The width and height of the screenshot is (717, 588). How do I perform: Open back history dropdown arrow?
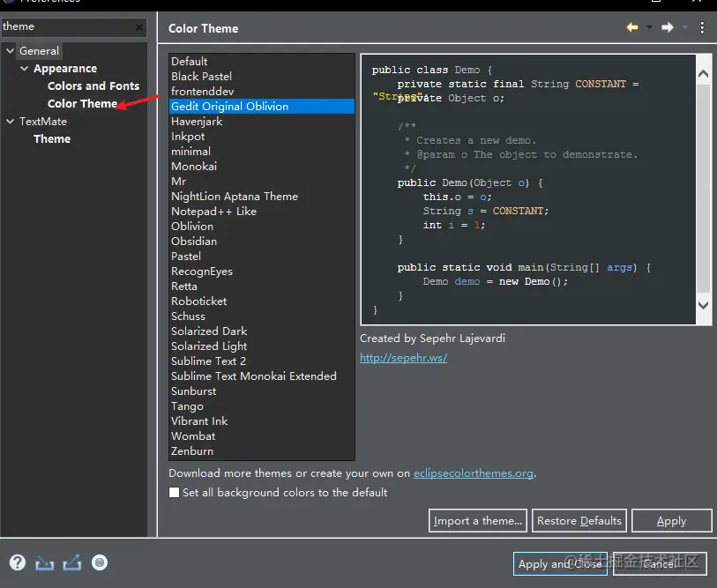649,28
